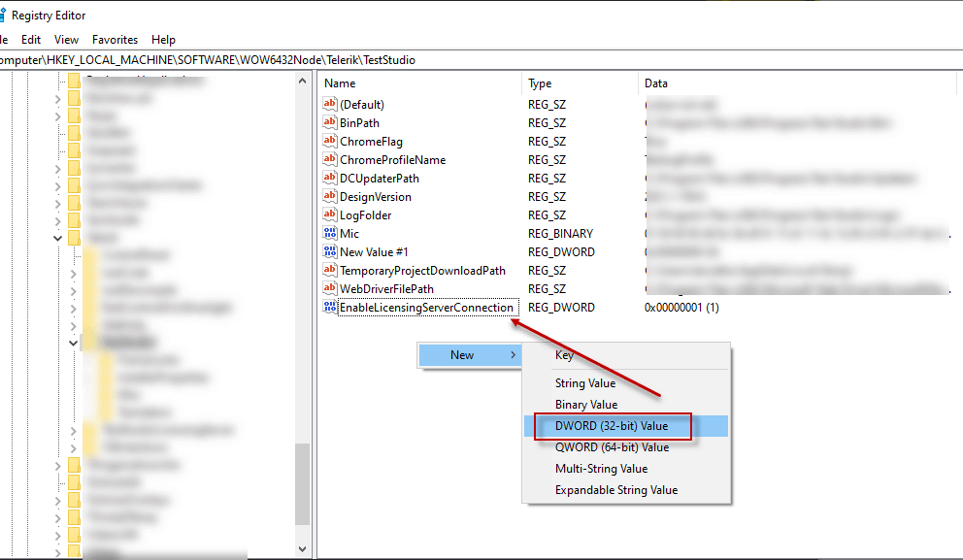Click the DesignVersion value's string icon
This screenshot has width=963, height=560.
tap(330, 196)
